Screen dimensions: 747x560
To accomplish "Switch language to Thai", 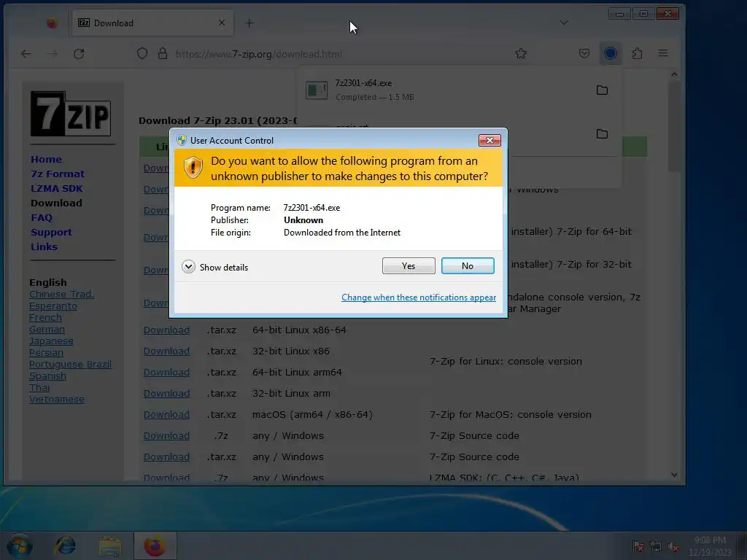I will coord(39,388).
